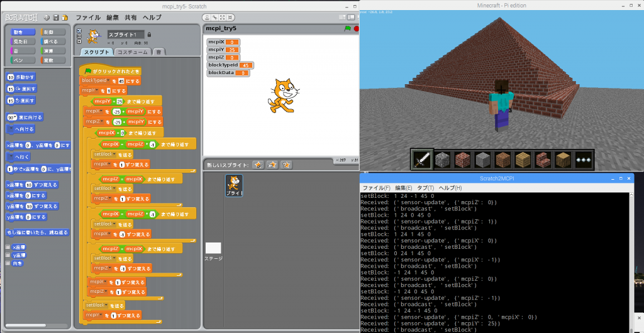
Task: Select brick stairs in Minecraft hotbar
Action: click(x=543, y=159)
